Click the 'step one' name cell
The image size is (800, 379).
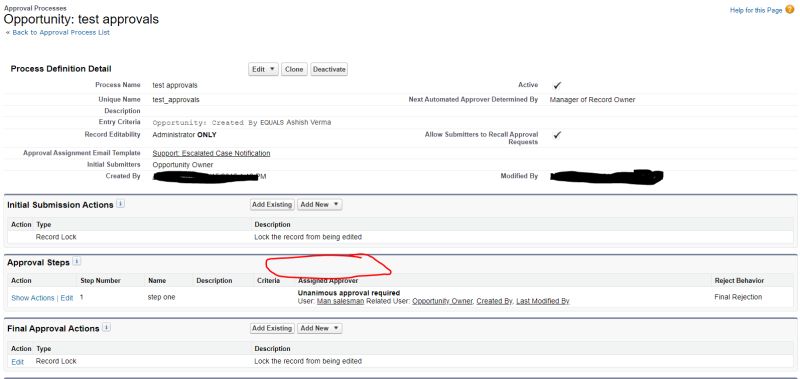pos(161,297)
